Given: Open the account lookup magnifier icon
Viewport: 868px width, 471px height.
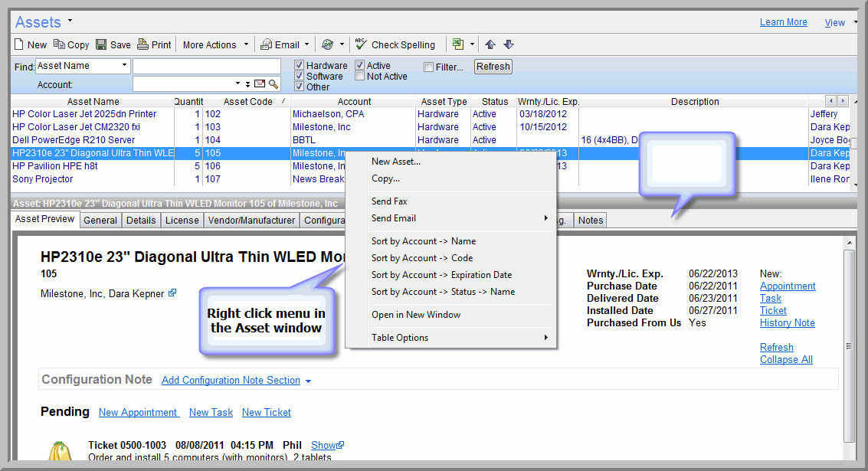Looking at the screenshot, I should point(274,84).
